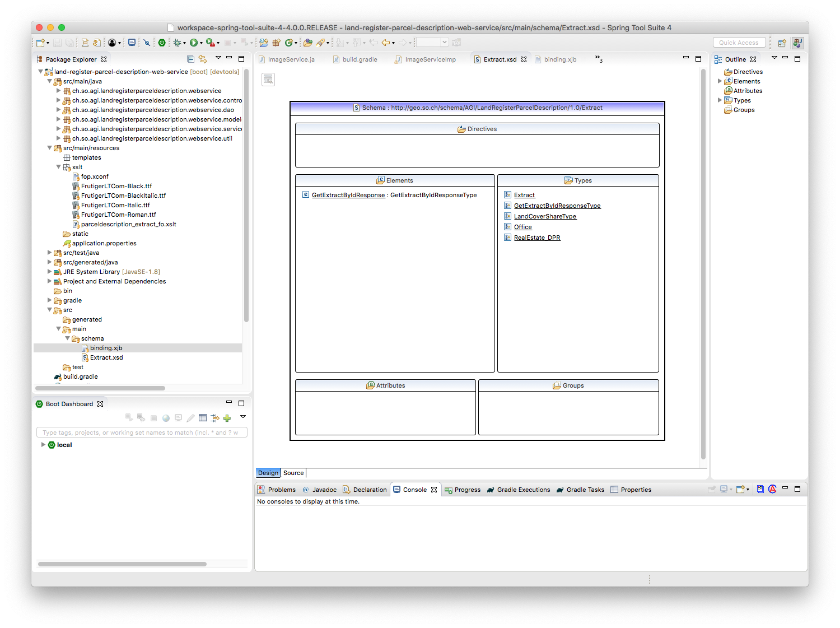Open the RealEstate_DPR type link
This screenshot has height=628, width=840.
(537, 238)
